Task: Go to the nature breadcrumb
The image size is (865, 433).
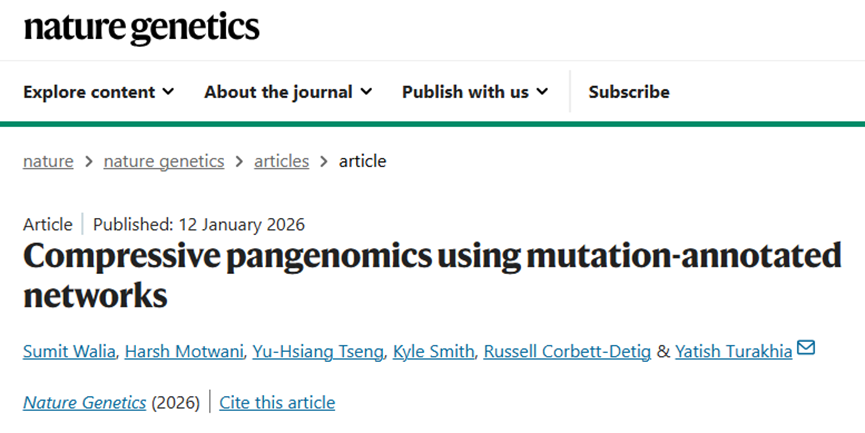Action: coord(48,161)
